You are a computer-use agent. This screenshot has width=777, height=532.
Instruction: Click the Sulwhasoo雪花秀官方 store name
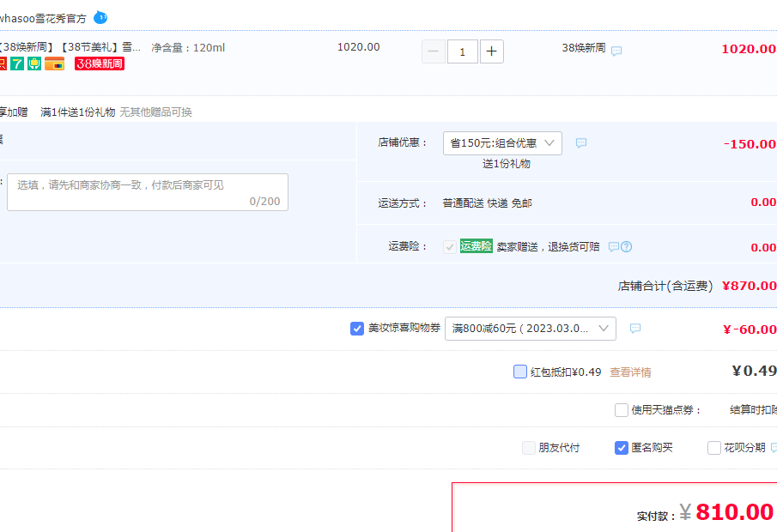pyautogui.click(x=43, y=18)
